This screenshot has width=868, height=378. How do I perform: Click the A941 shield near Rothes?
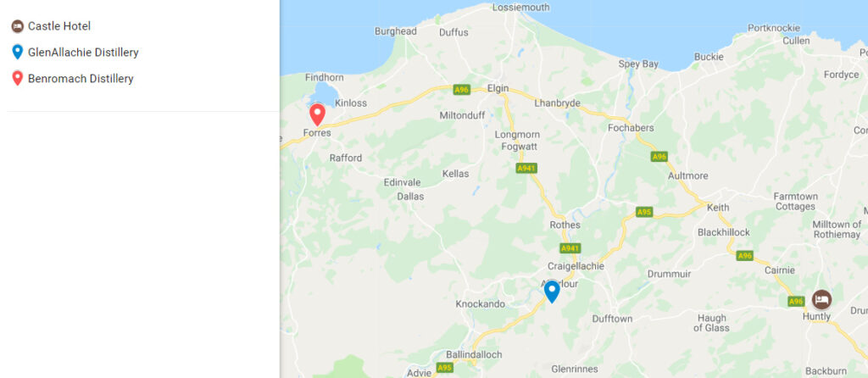coord(570,248)
